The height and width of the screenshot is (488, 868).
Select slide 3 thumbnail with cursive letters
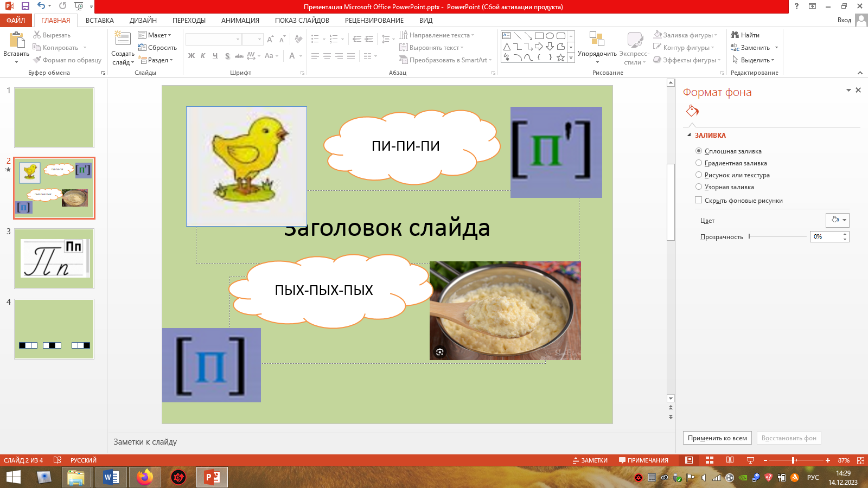point(54,259)
